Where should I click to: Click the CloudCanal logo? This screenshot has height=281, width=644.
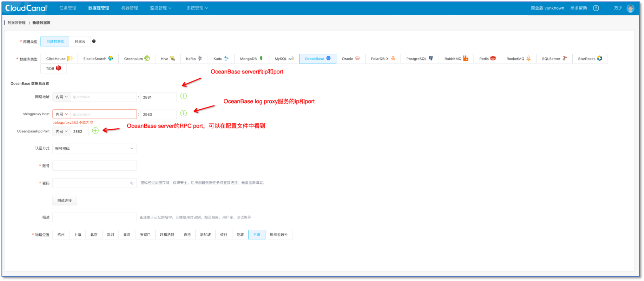(26, 8)
